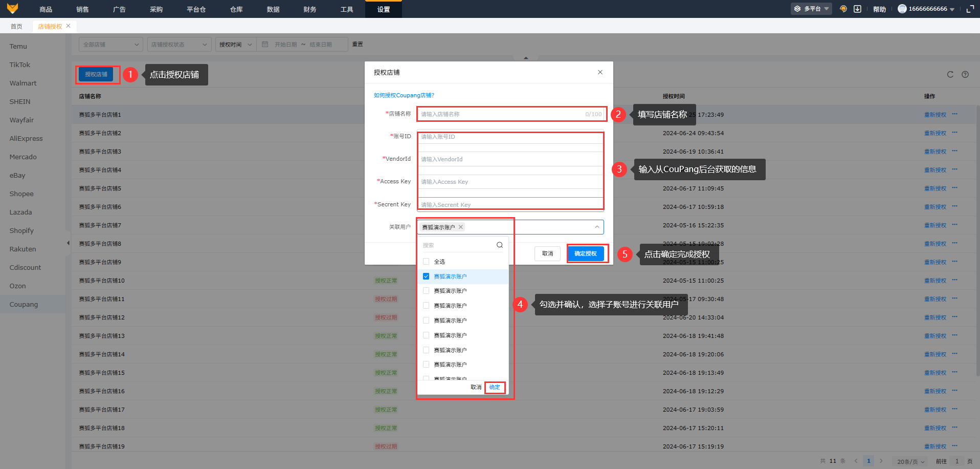Click the calendar icon in the date filter
Screen dimensions: 980x469
click(265, 44)
